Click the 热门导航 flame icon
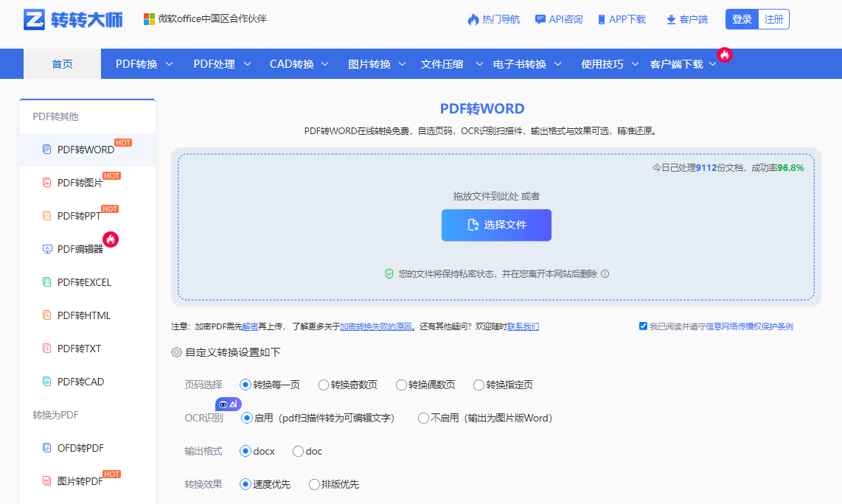 coord(473,19)
